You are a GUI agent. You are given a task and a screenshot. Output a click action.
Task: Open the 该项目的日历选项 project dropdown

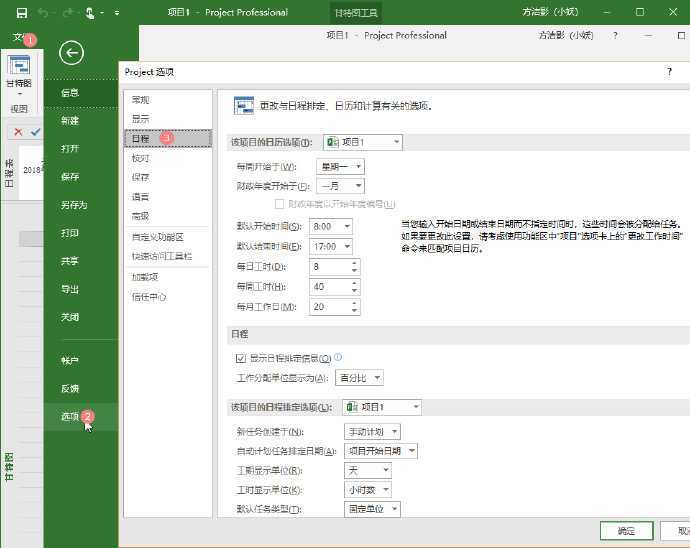pyautogui.click(x=363, y=142)
